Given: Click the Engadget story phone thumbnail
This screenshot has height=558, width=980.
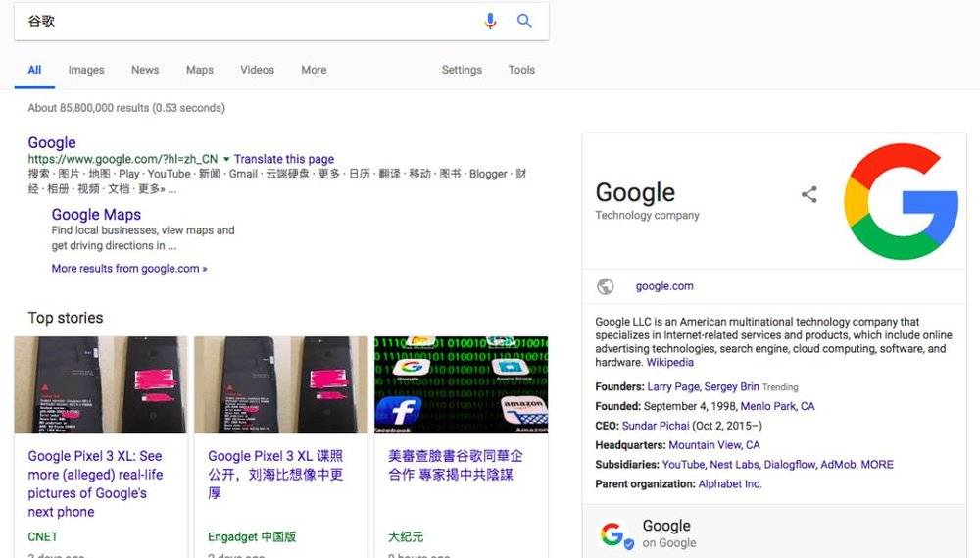Looking at the screenshot, I should [x=280, y=384].
